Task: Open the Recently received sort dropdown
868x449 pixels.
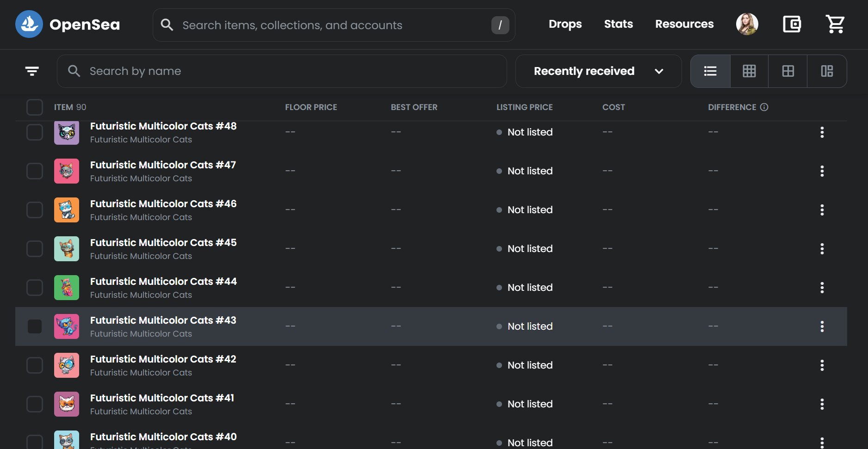Action: (598, 71)
